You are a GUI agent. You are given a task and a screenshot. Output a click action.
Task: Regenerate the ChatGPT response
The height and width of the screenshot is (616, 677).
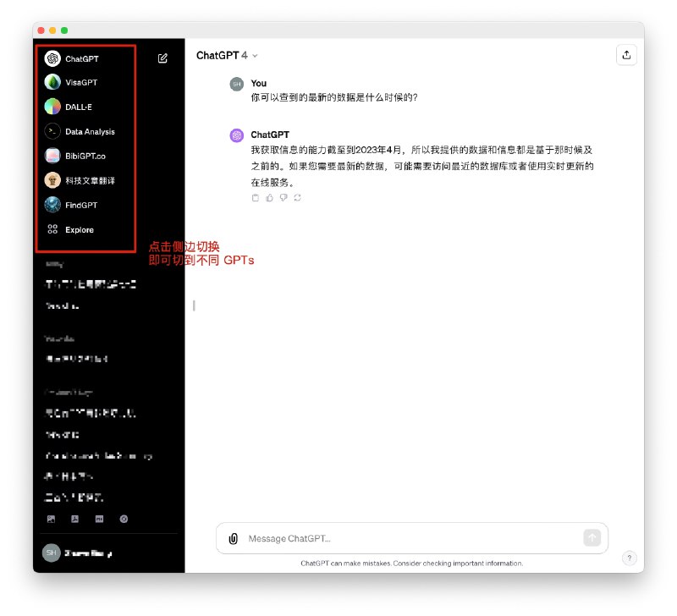pos(298,198)
